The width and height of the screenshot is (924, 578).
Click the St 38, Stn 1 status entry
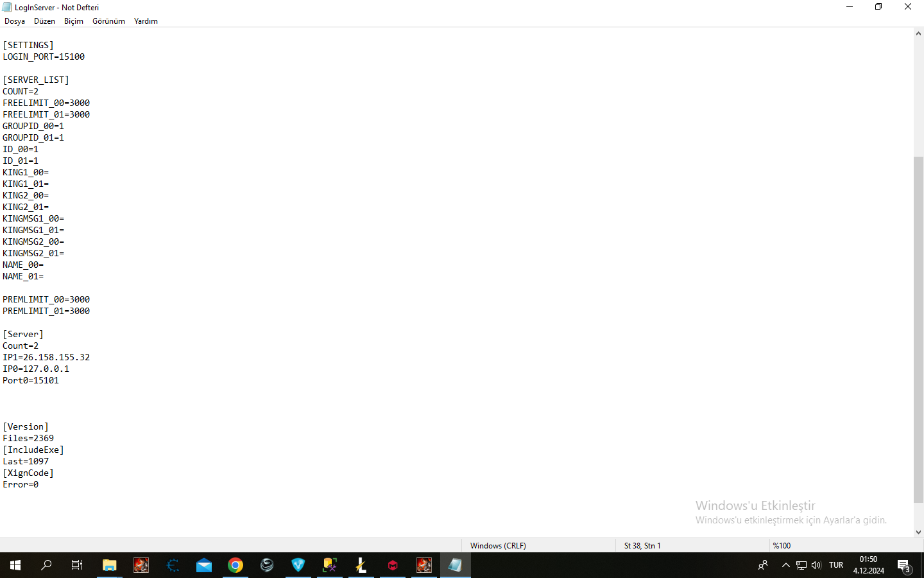pos(642,545)
